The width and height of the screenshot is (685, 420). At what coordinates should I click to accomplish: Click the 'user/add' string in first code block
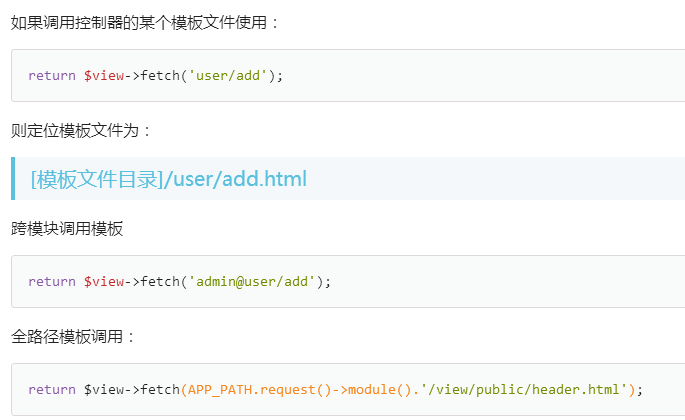click(228, 76)
